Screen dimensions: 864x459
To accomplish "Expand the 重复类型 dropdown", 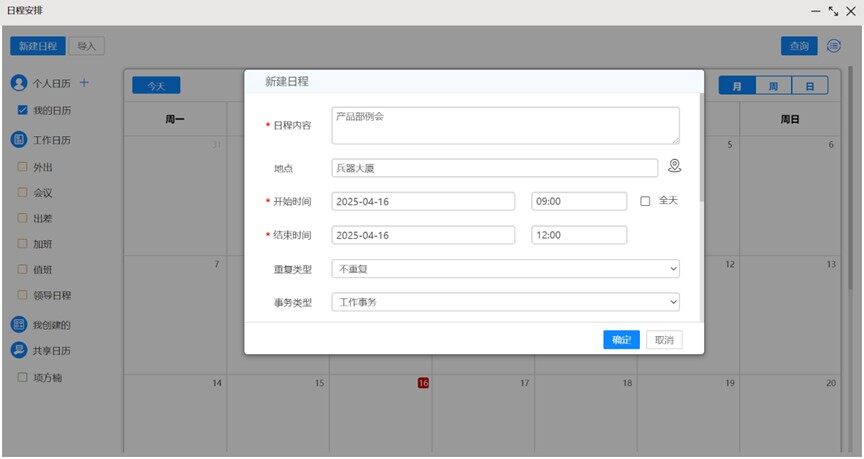I will coord(505,269).
